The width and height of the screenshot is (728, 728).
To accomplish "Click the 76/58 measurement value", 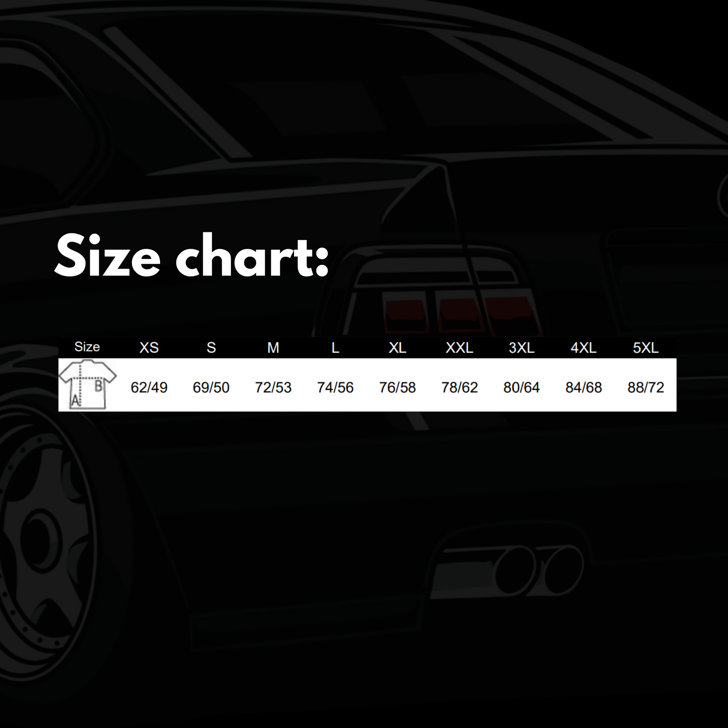I will point(397,387).
